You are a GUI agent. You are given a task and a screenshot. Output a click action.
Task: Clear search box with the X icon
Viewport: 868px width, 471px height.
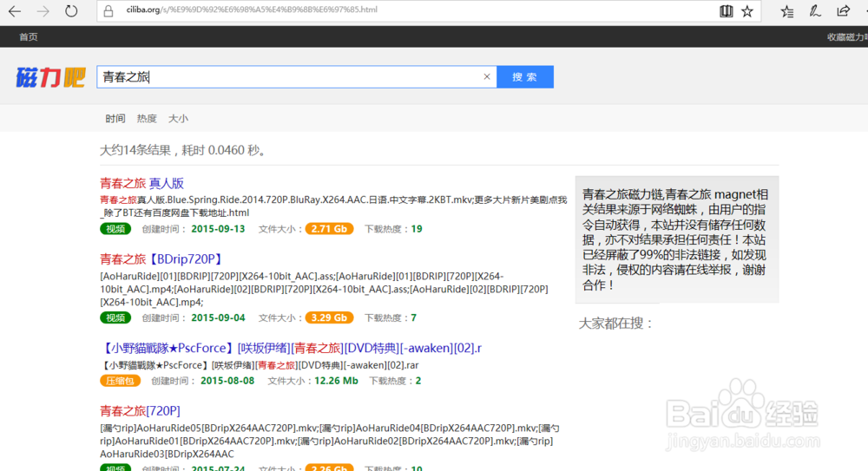(x=487, y=77)
